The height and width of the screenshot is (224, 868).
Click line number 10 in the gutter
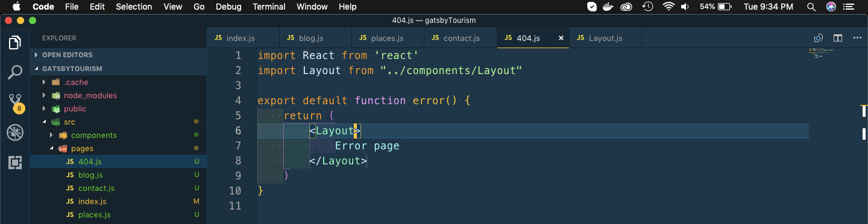(234, 191)
